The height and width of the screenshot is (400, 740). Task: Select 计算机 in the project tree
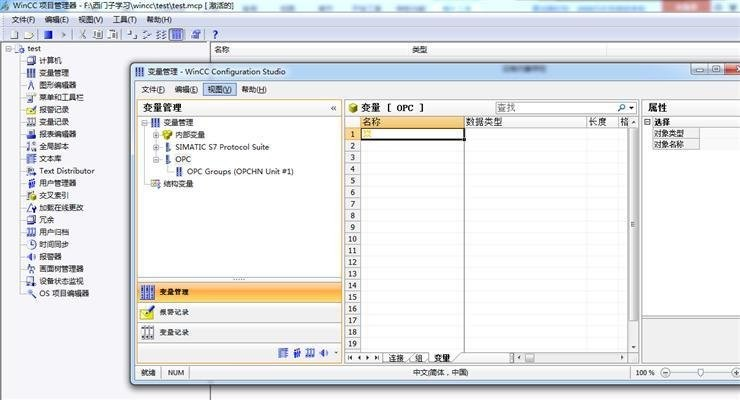click(x=50, y=60)
